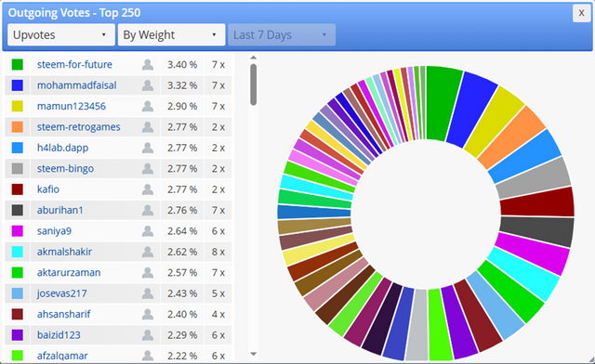Click profile icon for aburihan1
Image resolution: width=595 pixels, height=364 pixels.
point(148,210)
